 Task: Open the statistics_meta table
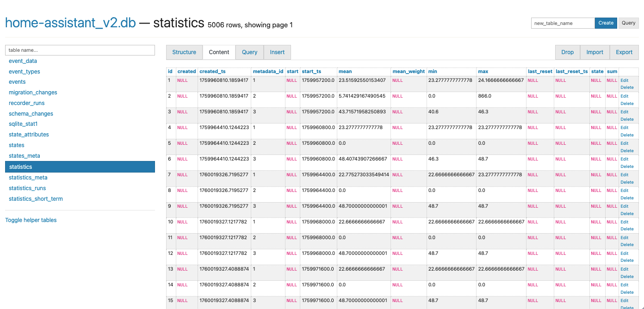click(28, 178)
